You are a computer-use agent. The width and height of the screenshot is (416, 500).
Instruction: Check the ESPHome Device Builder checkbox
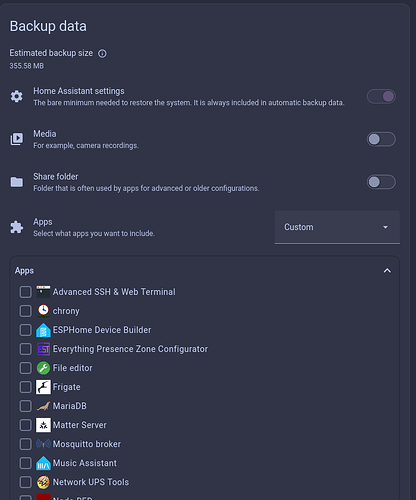[x=25, y=330]
